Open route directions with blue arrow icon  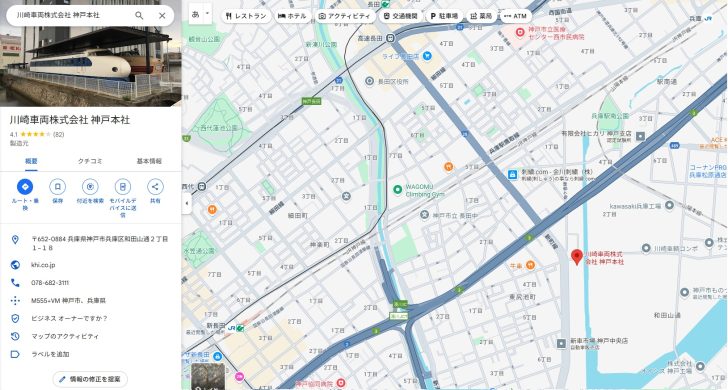coord(25,187)
